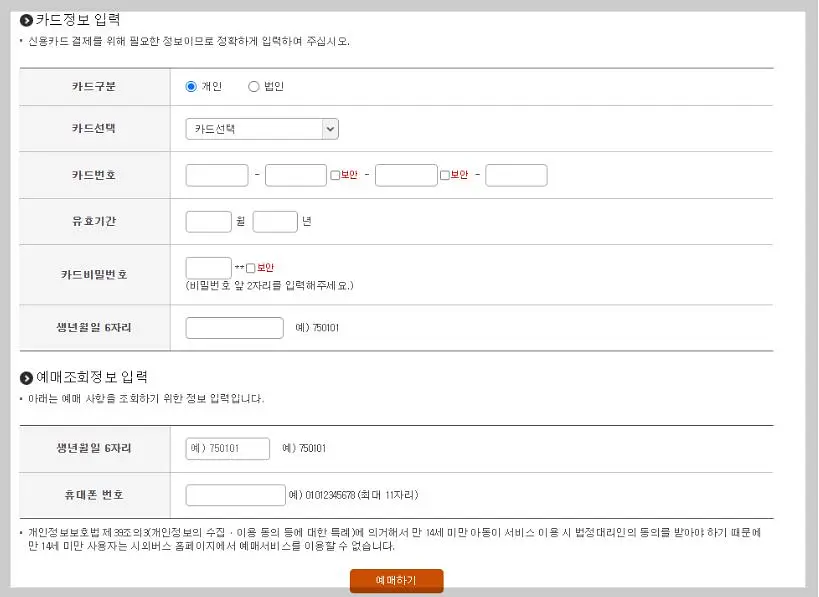Enable 보안 checkbox after second card field
The height and width of the screenshot is (597, 819).
335,175
